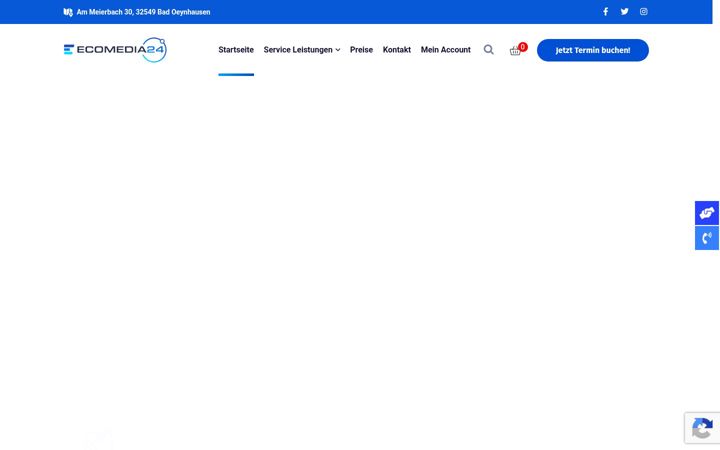Screen dimensions: 720x450
Task: Click the Ecomedia24 logo
Action: click(115, 50)
